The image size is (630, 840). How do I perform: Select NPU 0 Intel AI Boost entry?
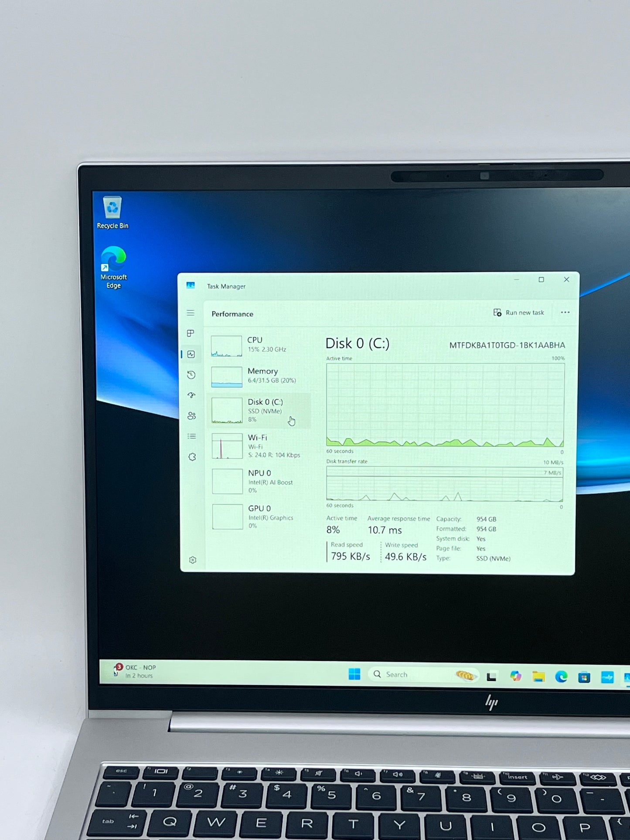[x=260, y=481]
